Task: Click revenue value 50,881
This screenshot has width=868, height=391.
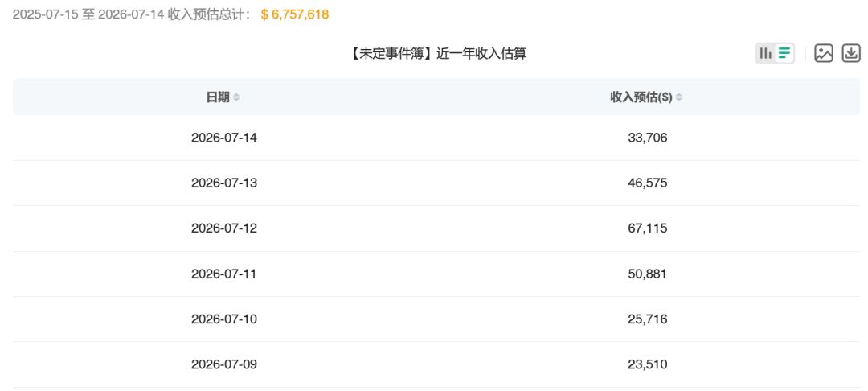Action: point(648,274)
